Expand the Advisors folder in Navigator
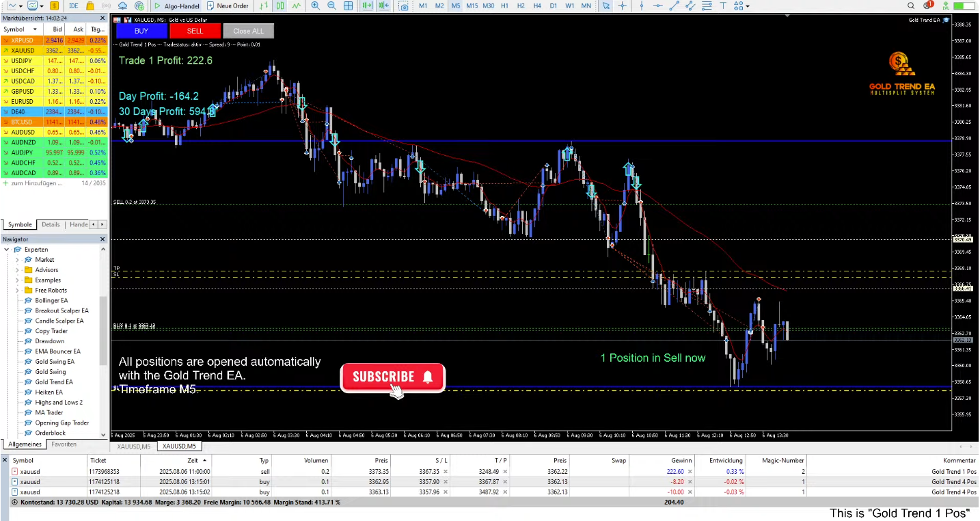 coord(17,270)
